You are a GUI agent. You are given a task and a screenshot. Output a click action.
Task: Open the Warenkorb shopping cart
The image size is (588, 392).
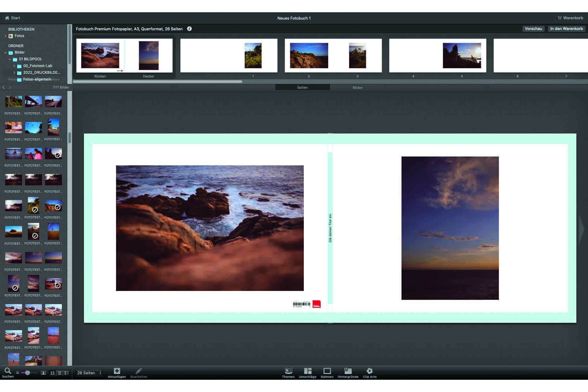click(x=570, y=18)
